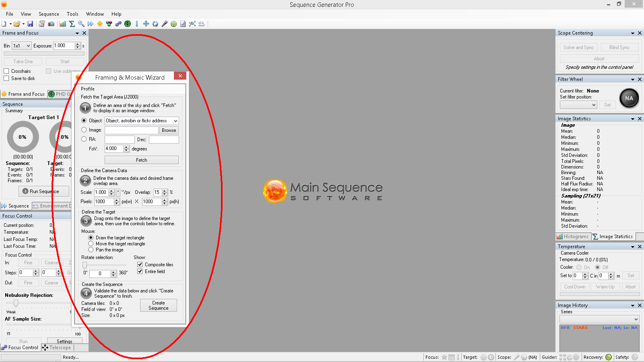Enable the Crosshairs checkbox

[6, 71]
